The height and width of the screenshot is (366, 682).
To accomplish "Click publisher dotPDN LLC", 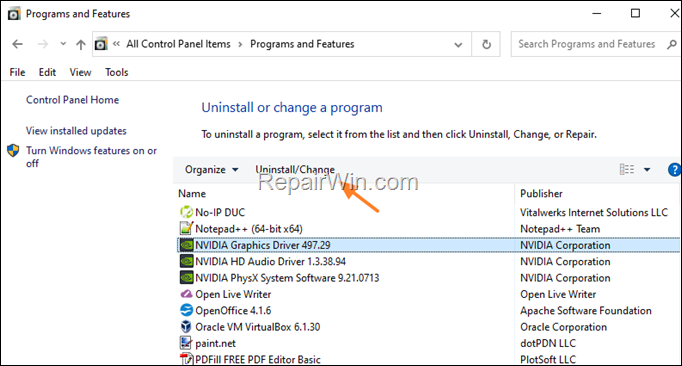I will (548, 343).
